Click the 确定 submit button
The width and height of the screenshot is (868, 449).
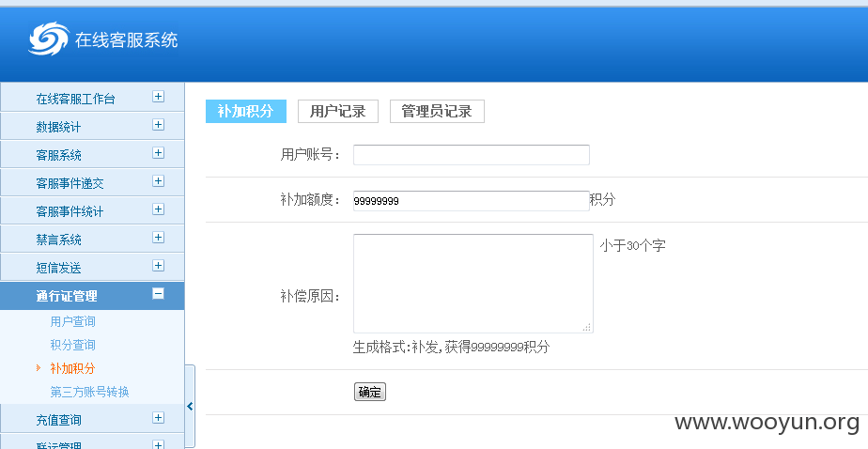(x=370, y=392)
